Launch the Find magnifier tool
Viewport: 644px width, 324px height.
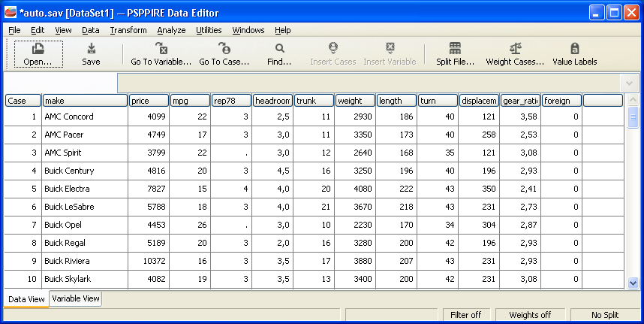[x=279, y=54]
